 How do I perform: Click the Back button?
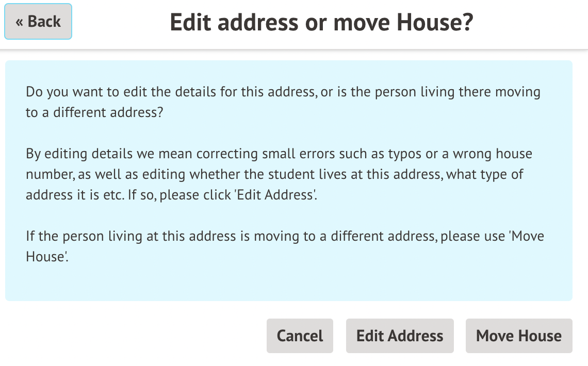click(x=38, y=22)
